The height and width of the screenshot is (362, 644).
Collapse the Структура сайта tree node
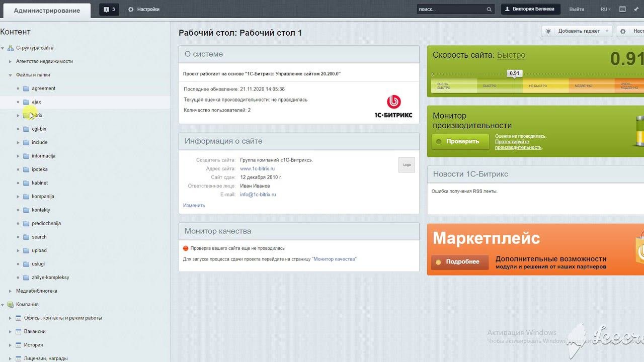click(x=3, y=48)
